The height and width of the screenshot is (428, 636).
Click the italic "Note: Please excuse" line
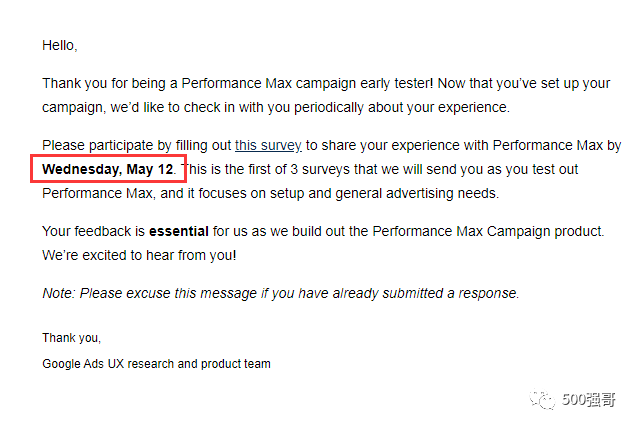(x=281, y=293)
